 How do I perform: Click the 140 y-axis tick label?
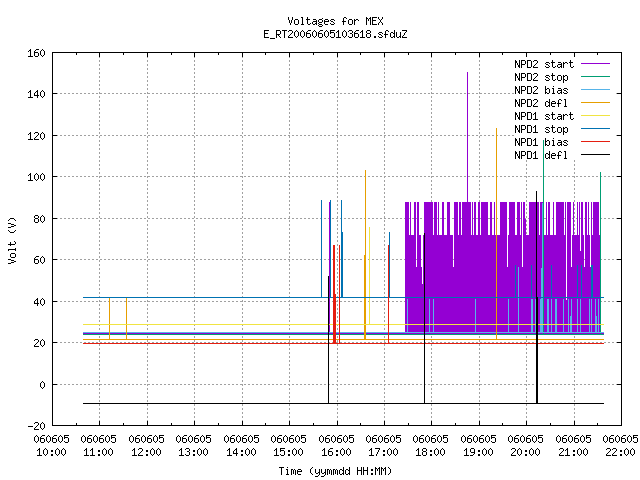36,94
